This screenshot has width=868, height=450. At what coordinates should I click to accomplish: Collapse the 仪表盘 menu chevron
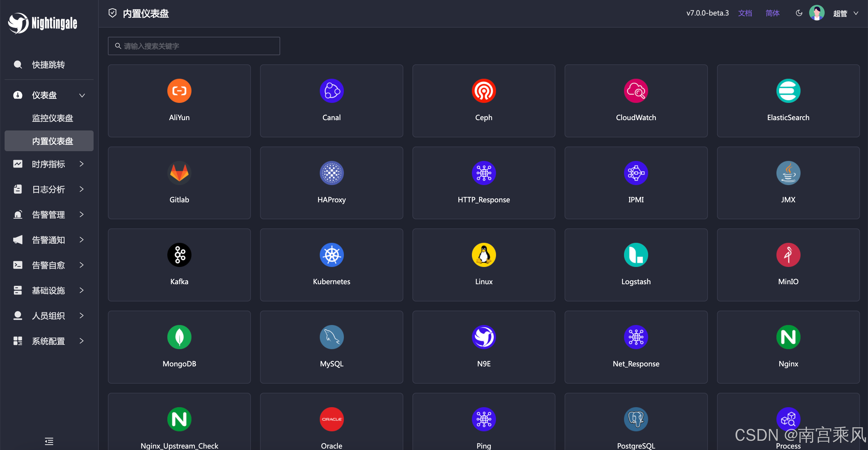tap(82, 95)
